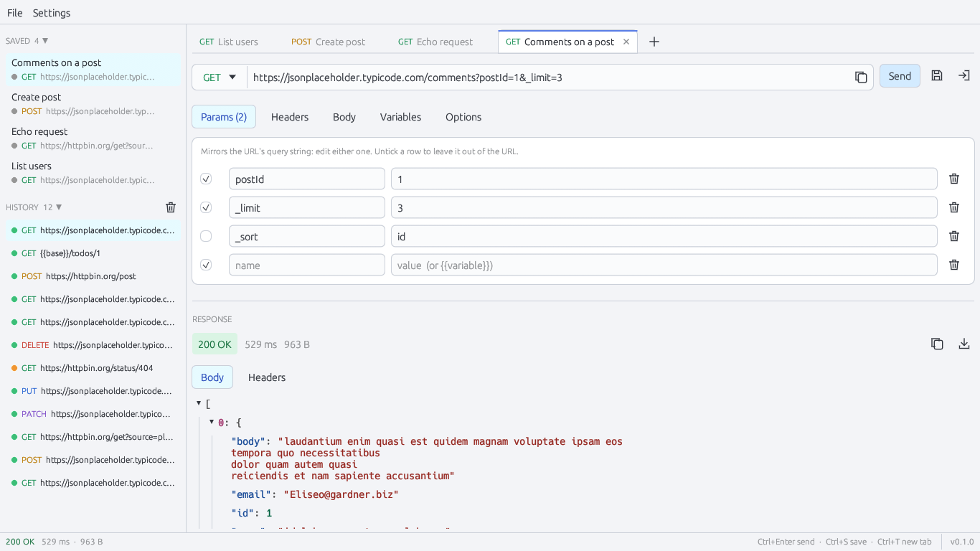Open saved request Echo request

coord(93,138)
